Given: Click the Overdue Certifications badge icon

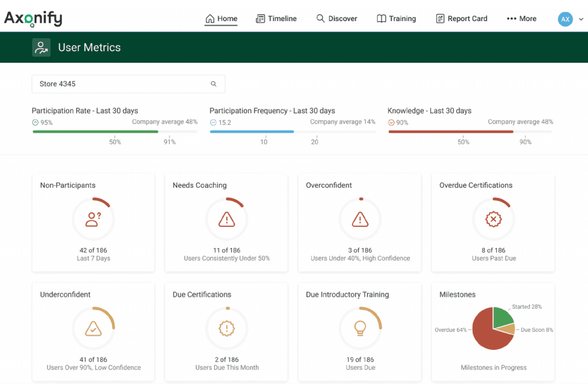Looking at the screenshot, I should click(493, 219).
